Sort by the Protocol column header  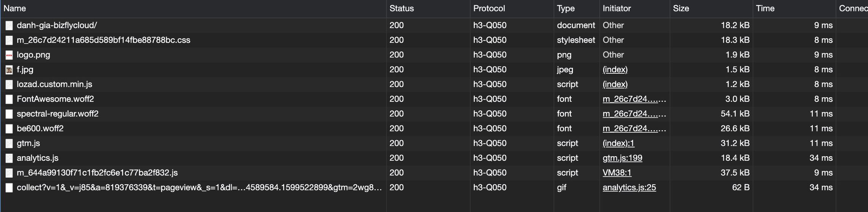[x=489, y=8]
